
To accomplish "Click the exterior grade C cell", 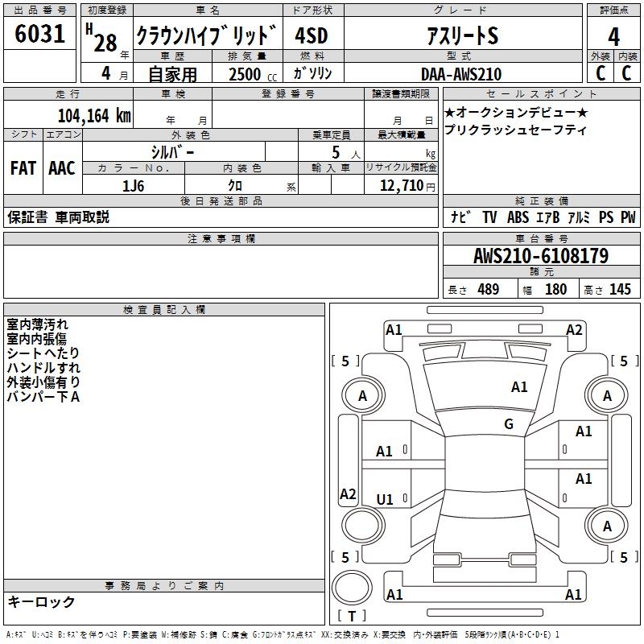I will click(601, 73).
